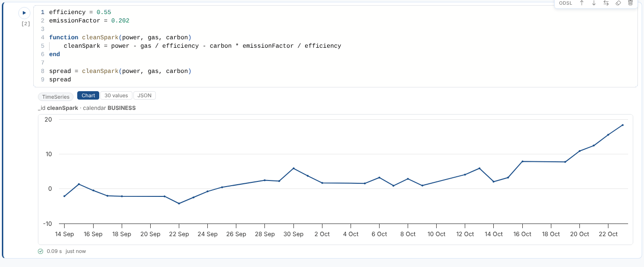Switch to the 30 values tab
The height and width of the screenshot is (267, 644).
pyautogui.click(x=116, y=95)
